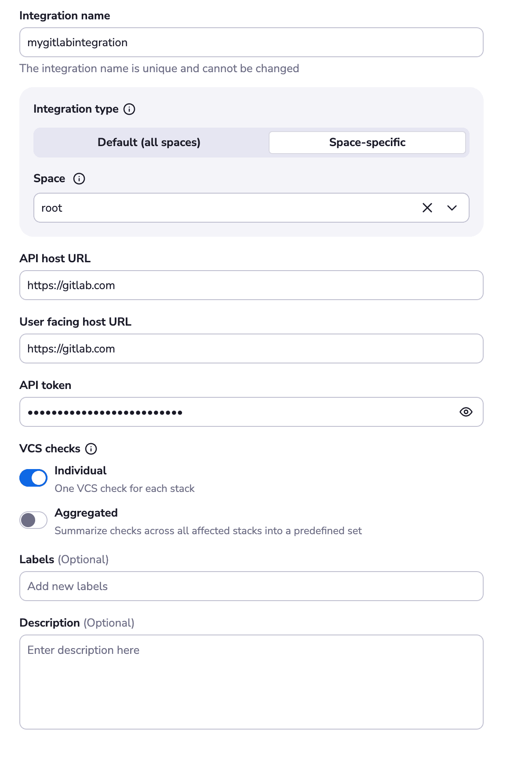This screenshot has width=532, height=763.
Task: Disable the Individual VCS checks toggle
Action: click(33, 478)
